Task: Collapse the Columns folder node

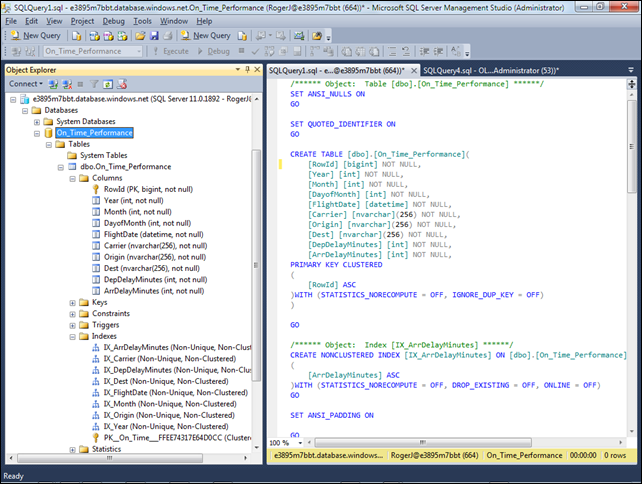Action: [x=72, y=179]
